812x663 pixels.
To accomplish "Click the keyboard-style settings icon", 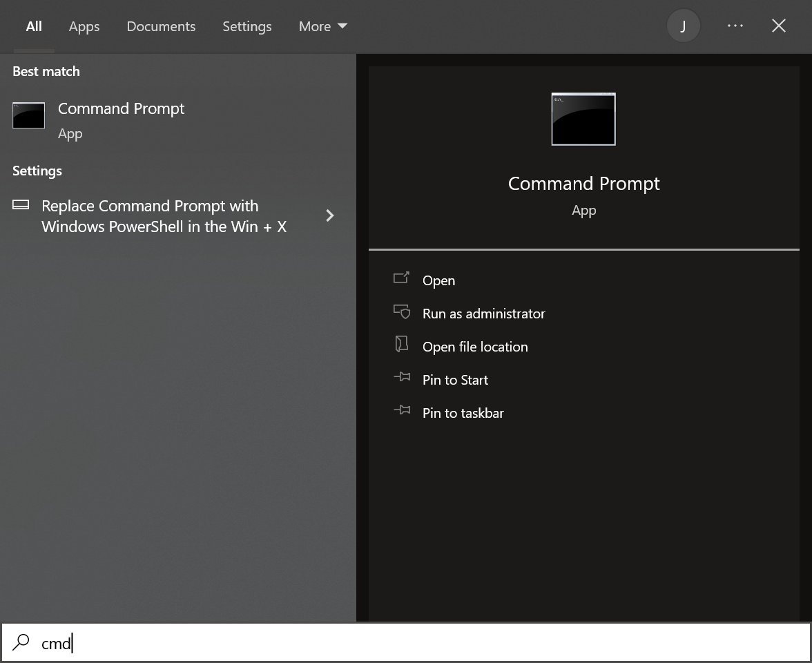I will [21, 205].
